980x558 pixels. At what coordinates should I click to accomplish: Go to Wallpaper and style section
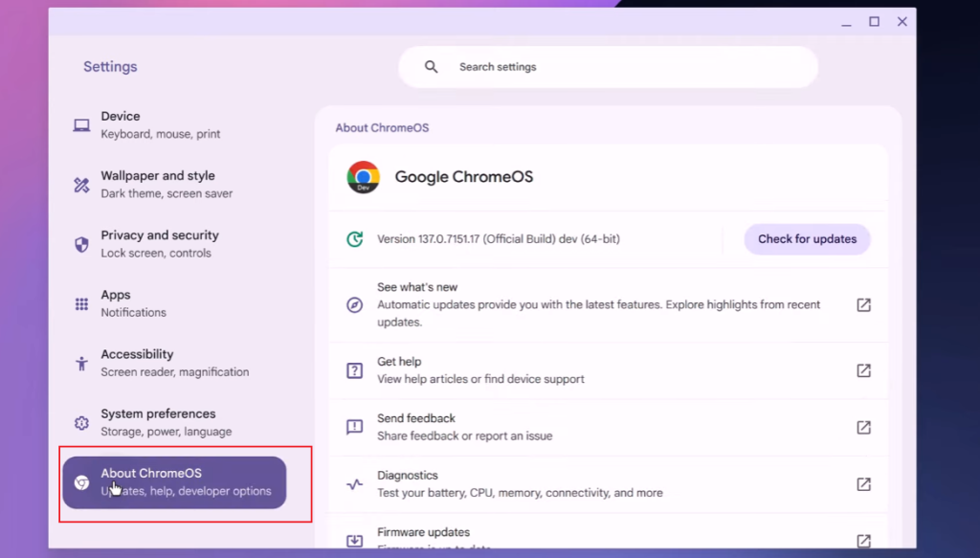pos(174,185)
